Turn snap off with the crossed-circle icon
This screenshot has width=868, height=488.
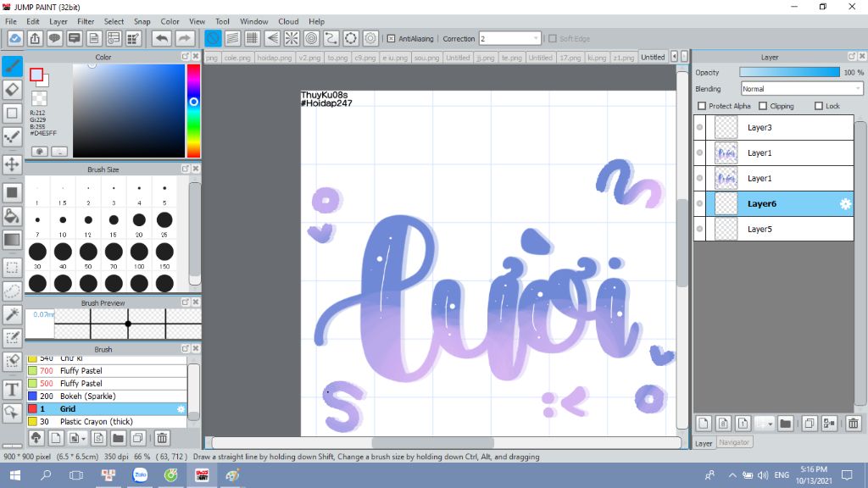pos(213,38)
